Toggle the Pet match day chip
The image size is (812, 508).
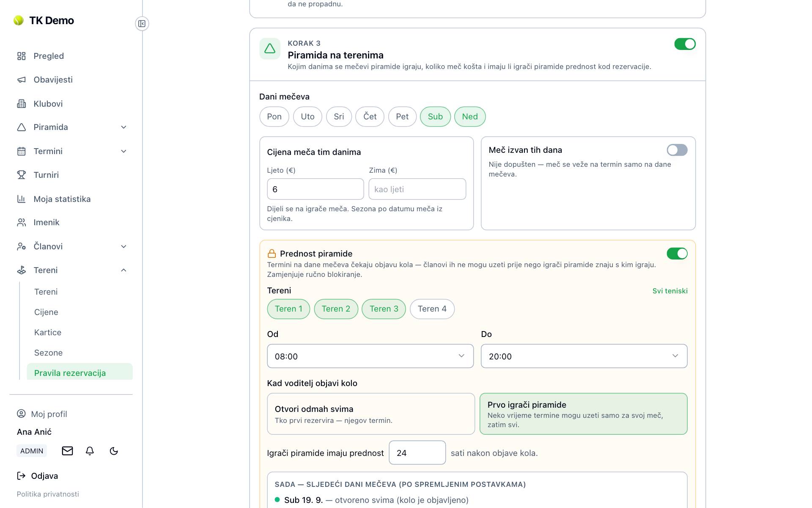tap(402, 116)
